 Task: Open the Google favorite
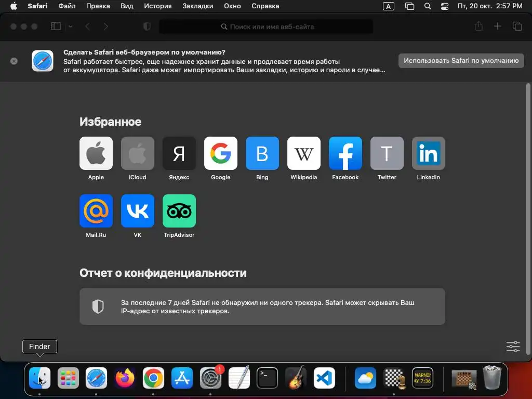pos(220,153)
